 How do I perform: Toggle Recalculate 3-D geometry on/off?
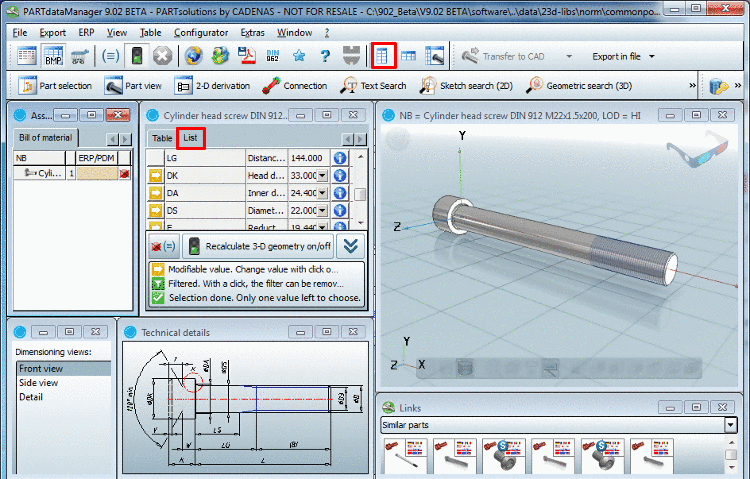click(258, 246)
